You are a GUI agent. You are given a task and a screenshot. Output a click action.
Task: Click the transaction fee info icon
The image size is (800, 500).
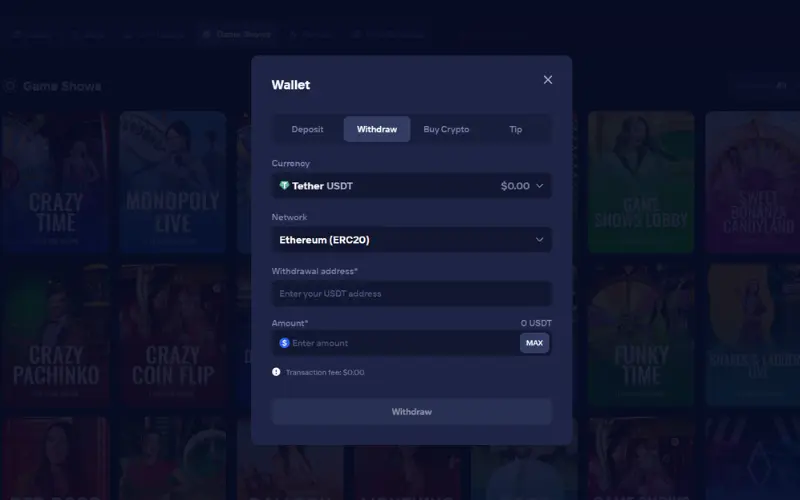tap(276, 371)
